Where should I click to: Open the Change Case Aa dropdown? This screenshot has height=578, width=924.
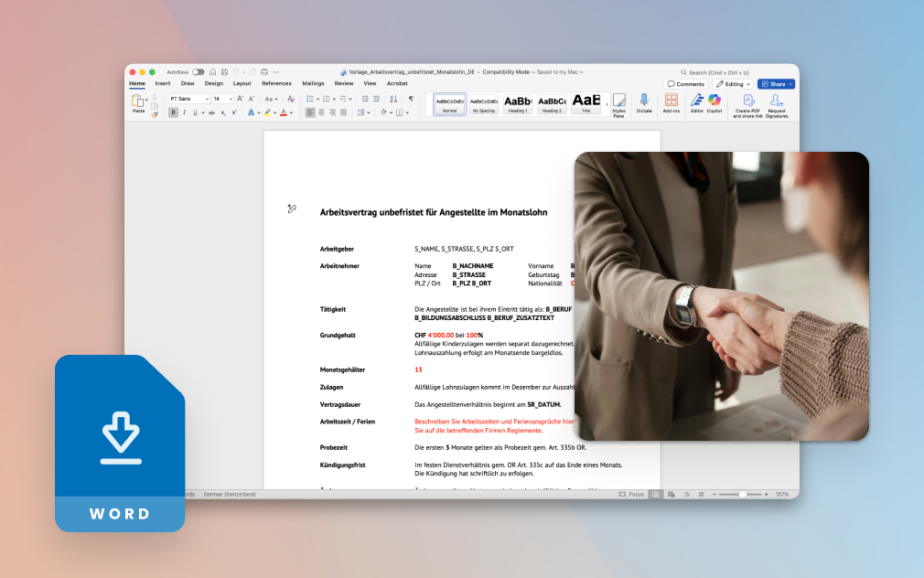coord(271,99)
